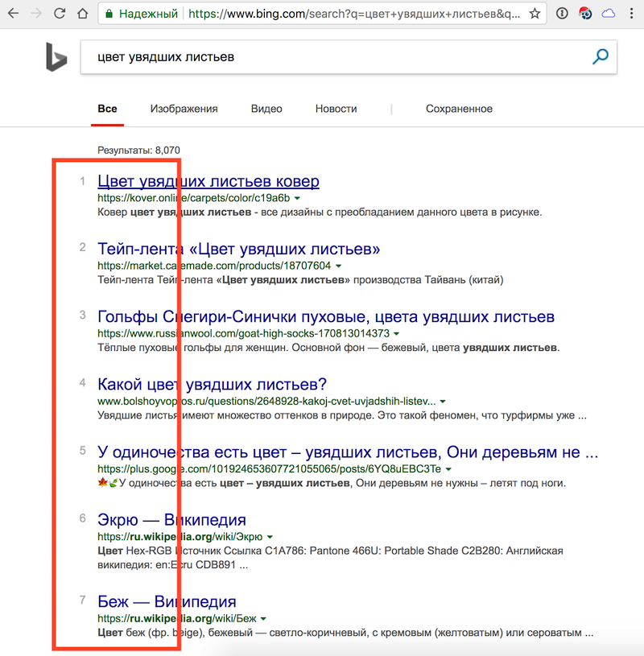
Task: Reload the Bing search page
Action: (x=60, y=14)
